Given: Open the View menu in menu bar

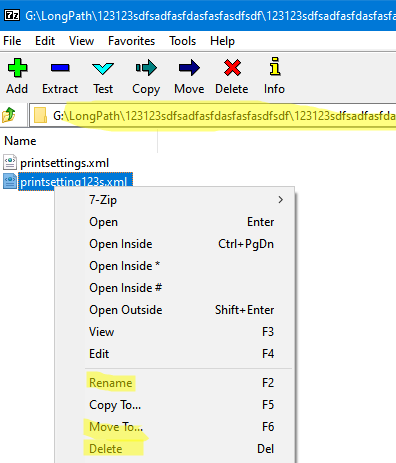Looking at the screenshot, I should 81,41.
